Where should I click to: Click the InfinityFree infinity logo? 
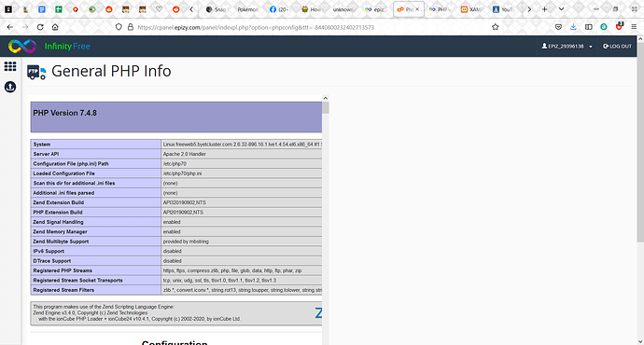click(x=22, y=47)
